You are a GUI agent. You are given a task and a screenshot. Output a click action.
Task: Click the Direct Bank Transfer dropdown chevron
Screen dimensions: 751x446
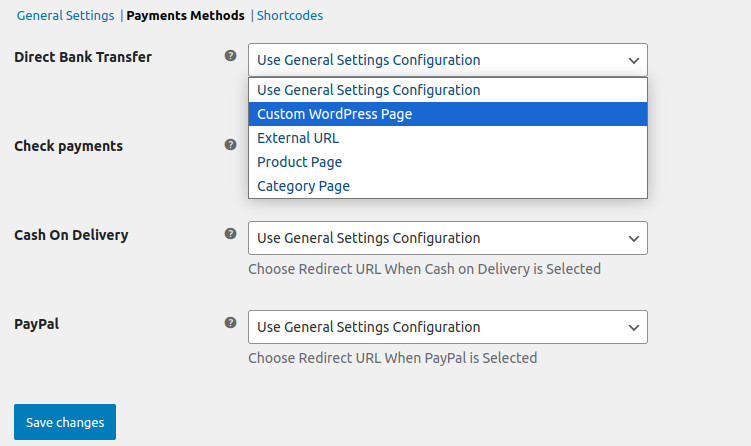click(633, 60)
